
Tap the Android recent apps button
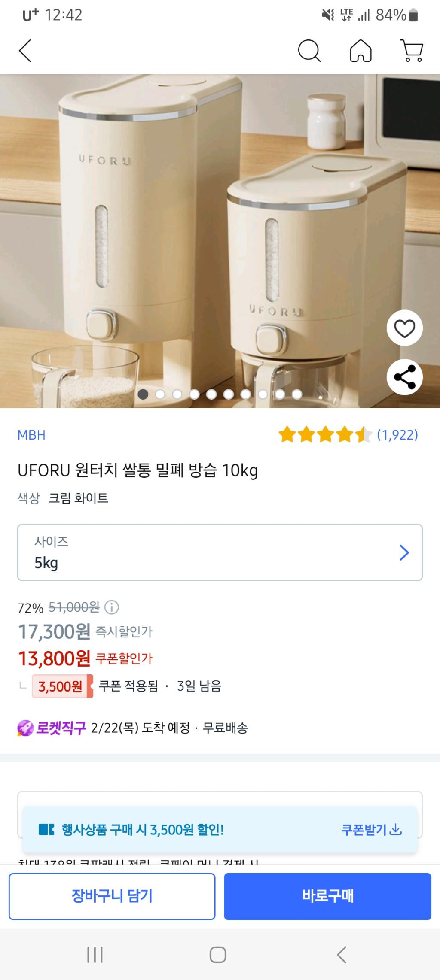pyautogui.click(x=95, y=955)
